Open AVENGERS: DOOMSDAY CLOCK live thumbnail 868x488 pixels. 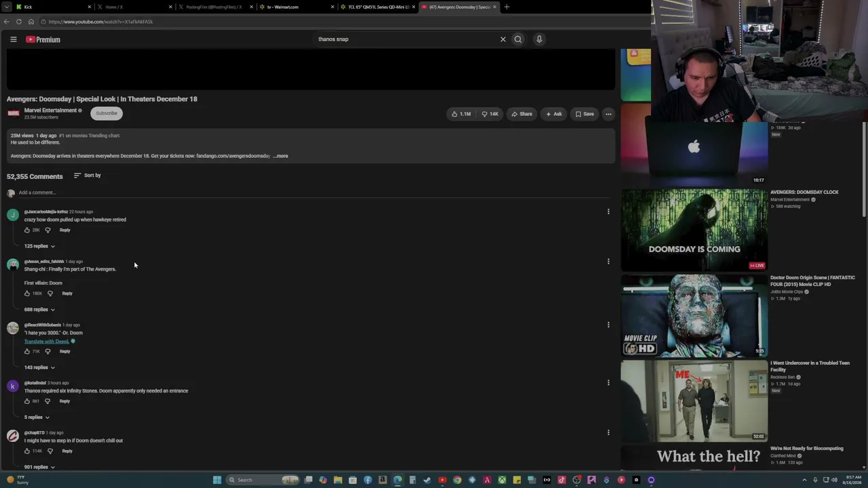point(694,230)
